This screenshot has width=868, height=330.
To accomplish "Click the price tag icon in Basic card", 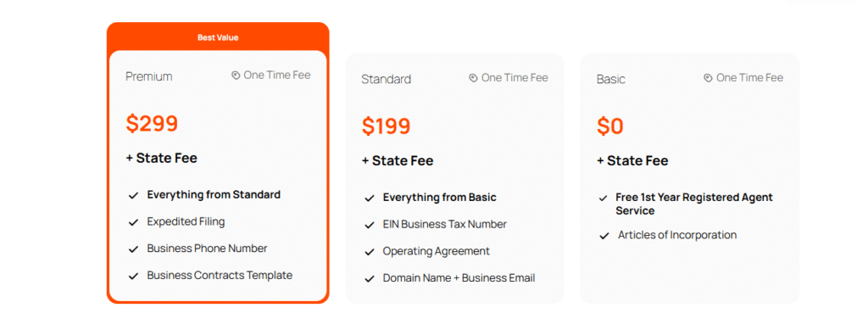I will click(x=708, y=78).
